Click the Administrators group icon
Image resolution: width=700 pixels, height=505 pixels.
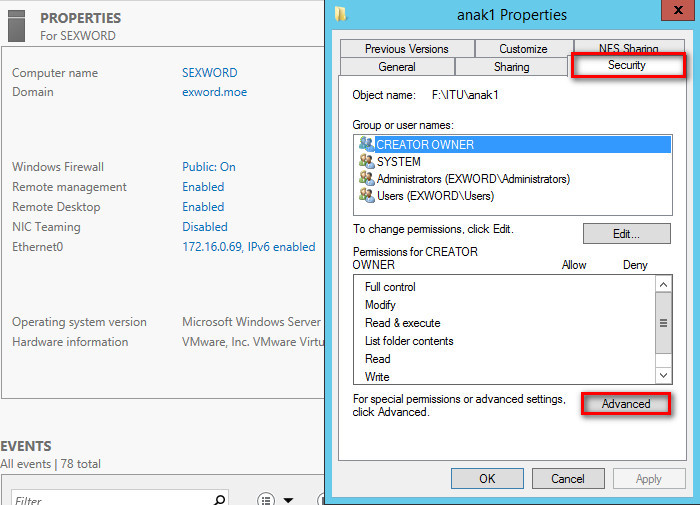(x=365, y=179)
